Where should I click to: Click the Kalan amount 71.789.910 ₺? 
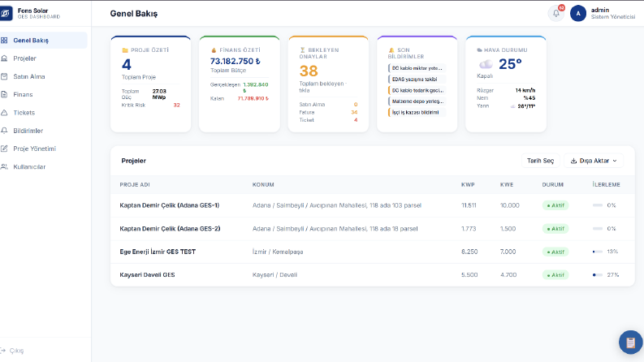(x=253, y=98)
